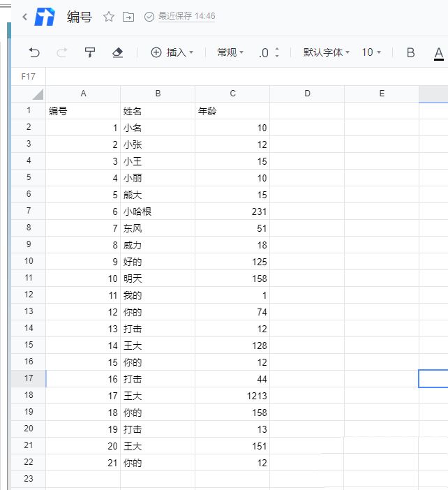Click the clear formatting eraser icon
This screenshot has height=490, width=448.
click(117, 52)
